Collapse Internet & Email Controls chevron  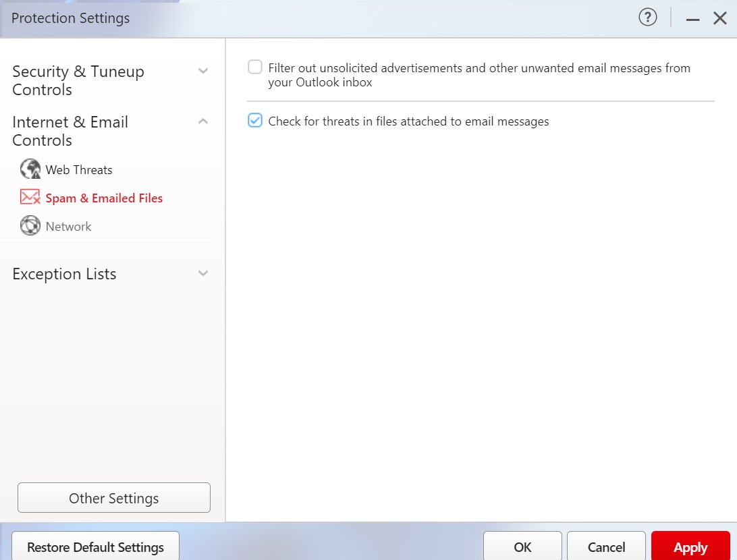click(203, 121)
